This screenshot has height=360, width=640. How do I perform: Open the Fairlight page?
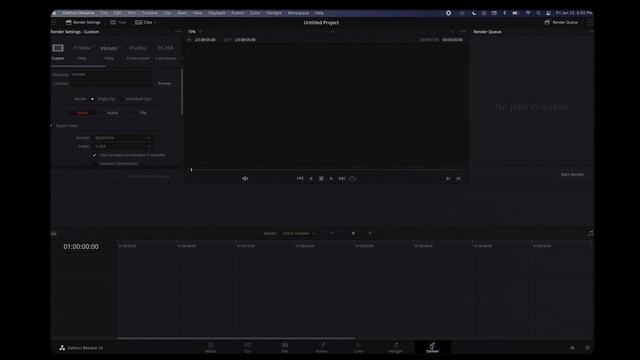pos(396,347)
